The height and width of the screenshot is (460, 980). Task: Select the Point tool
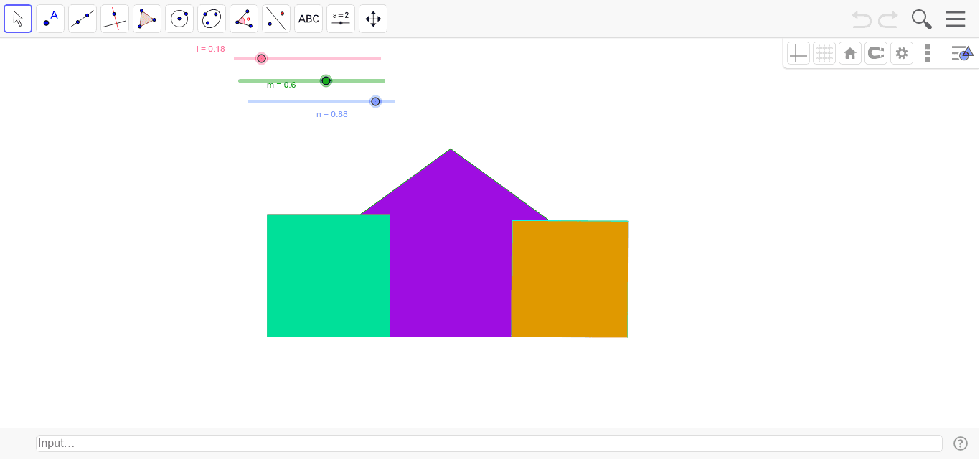(x=50, y=19)
